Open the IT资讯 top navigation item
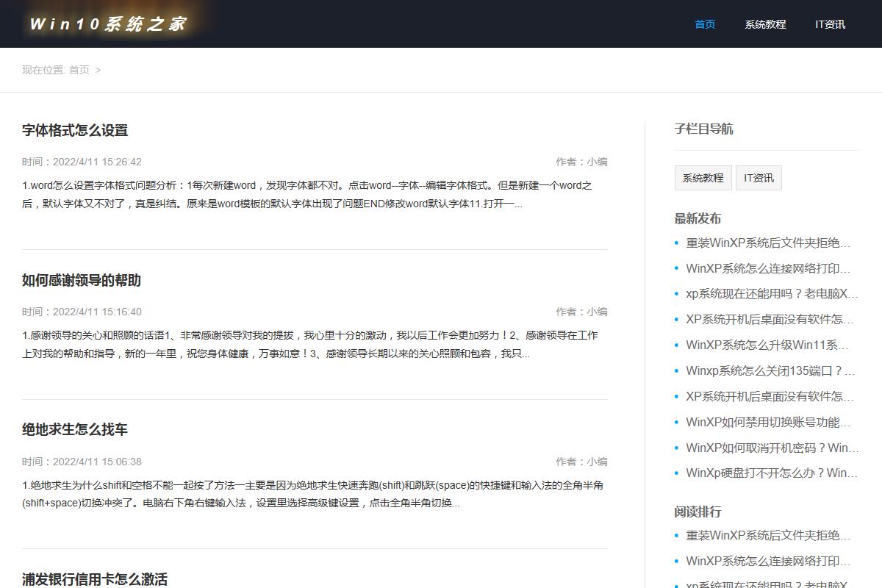Screen dimensions: 882x588 830,24
